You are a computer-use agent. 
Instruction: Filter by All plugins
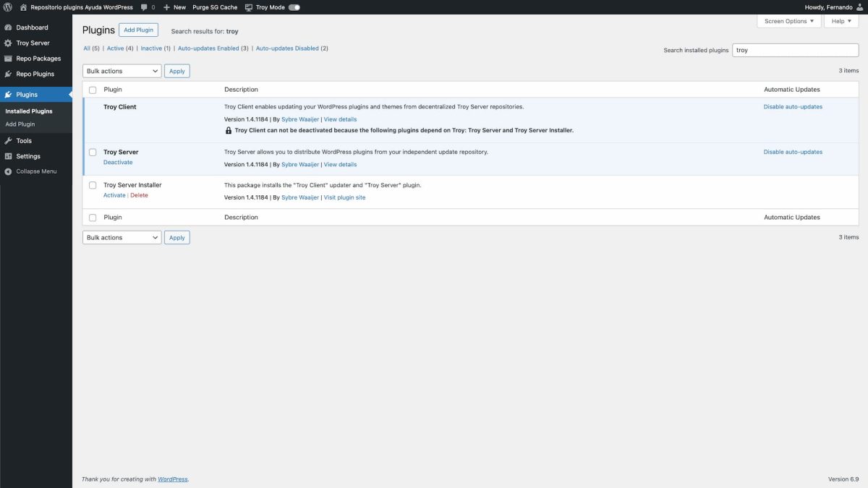point(87,48)
